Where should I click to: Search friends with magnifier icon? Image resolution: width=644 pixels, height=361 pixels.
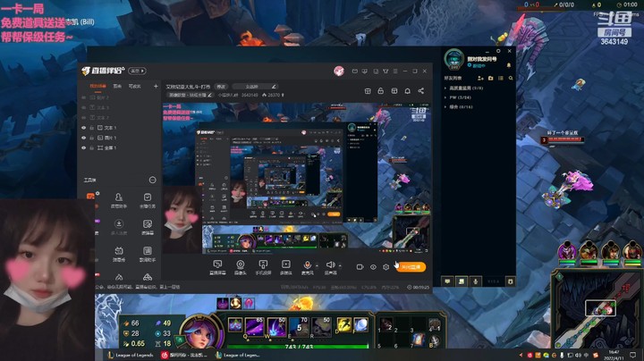point(511,78)
